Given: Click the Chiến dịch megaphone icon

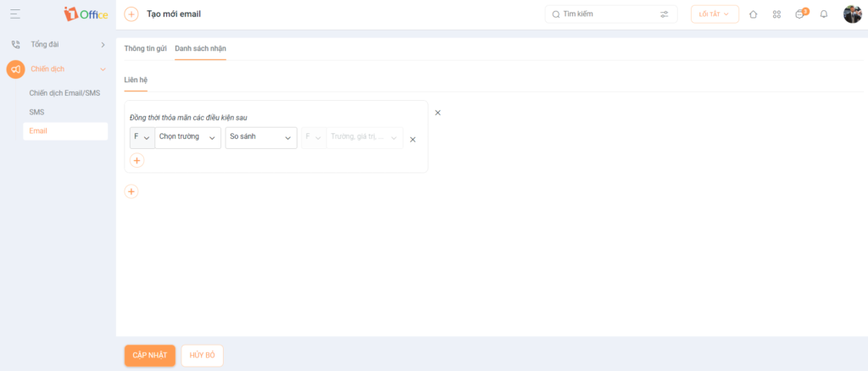Looking at the screenshot, I should 15,69.
